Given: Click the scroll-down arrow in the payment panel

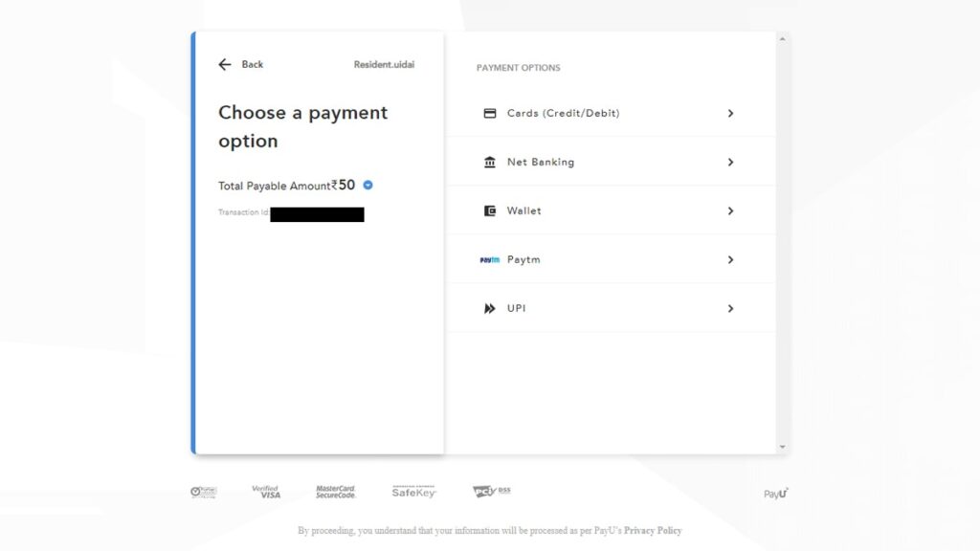Looking at the screenshot, I should [783, 448].
